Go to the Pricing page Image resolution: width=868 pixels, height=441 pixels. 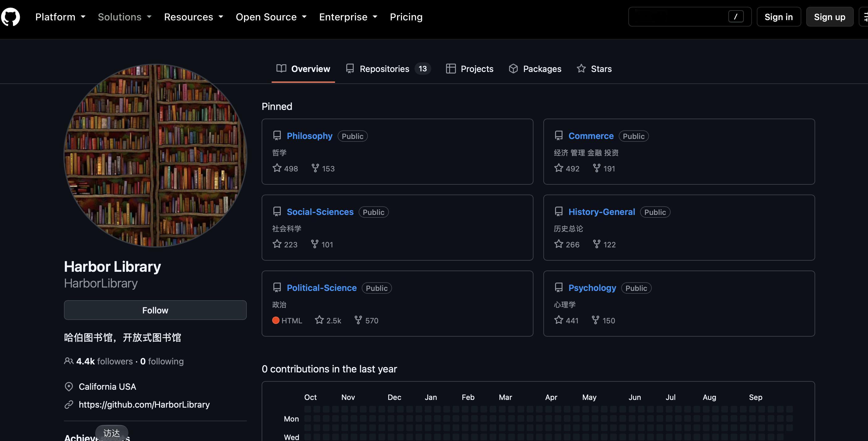pyautogui.click(x=406, y=17)
